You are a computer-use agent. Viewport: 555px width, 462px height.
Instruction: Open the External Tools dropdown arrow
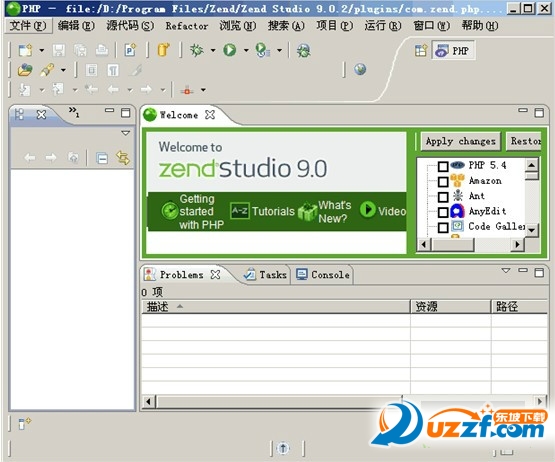pyautogui.click(x=280, y=51)
